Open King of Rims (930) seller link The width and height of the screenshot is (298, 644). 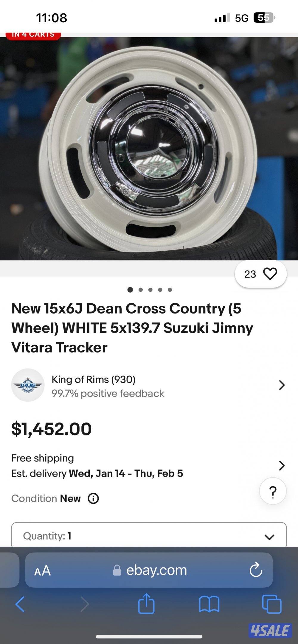(94, 380)
